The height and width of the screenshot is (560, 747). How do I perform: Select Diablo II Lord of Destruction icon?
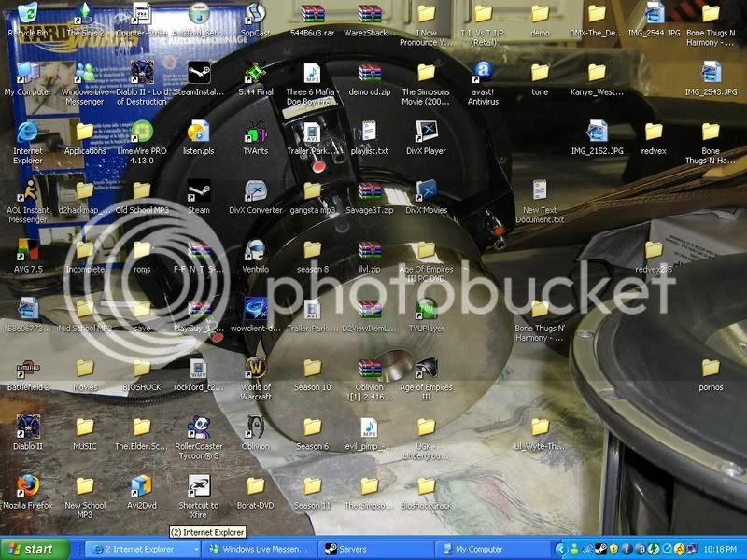point(142,73)
